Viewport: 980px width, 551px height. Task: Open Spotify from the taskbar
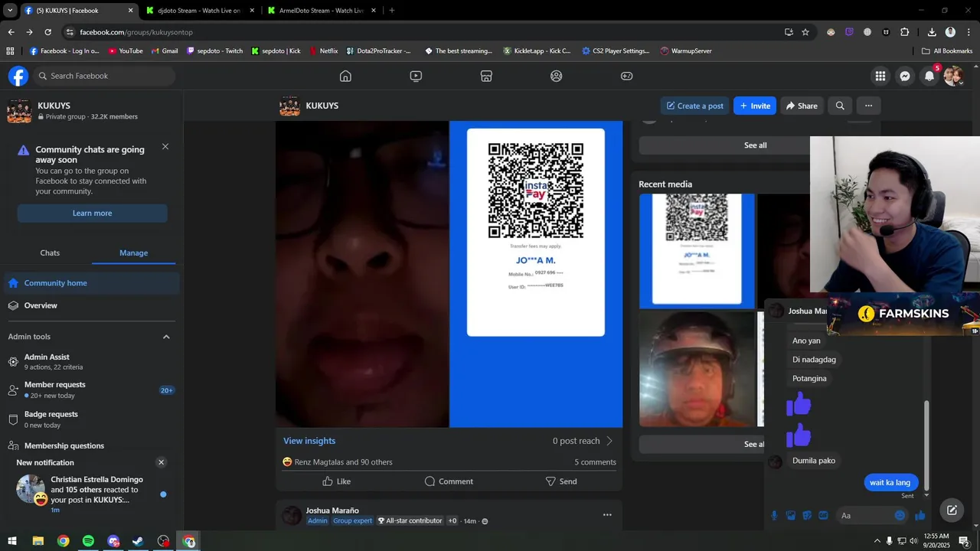(x=88, y=541)
